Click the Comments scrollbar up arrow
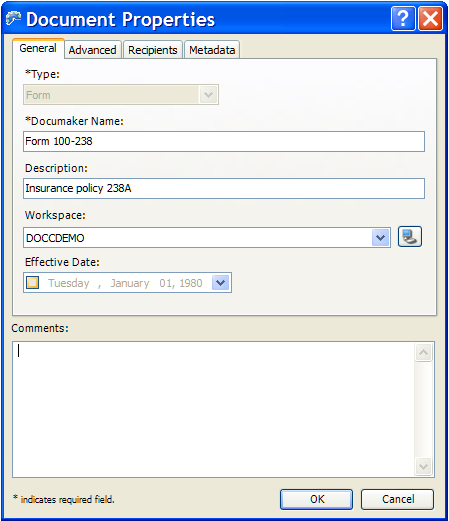Screen dimensions: 449x521 click(x=424, y=352)
